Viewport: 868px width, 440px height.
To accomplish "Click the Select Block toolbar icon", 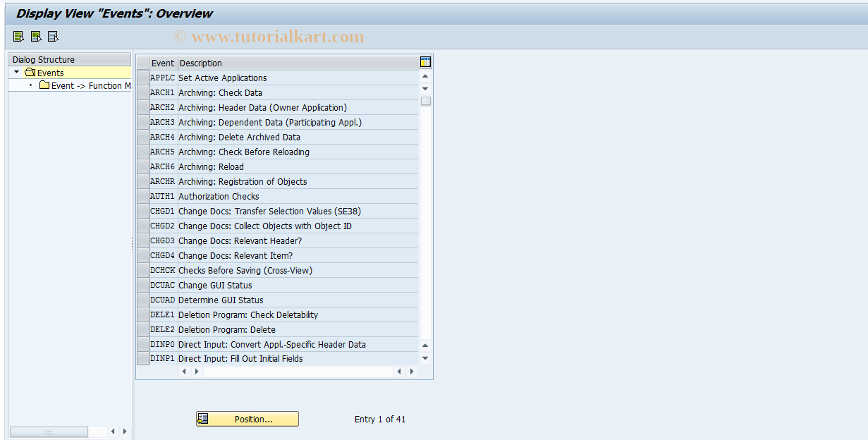I will [x=35, y=37].
